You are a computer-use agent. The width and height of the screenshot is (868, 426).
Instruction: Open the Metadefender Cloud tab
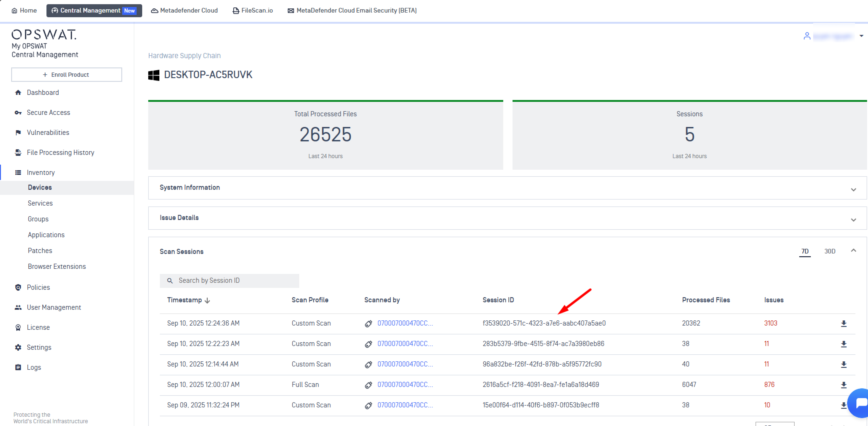184,10
